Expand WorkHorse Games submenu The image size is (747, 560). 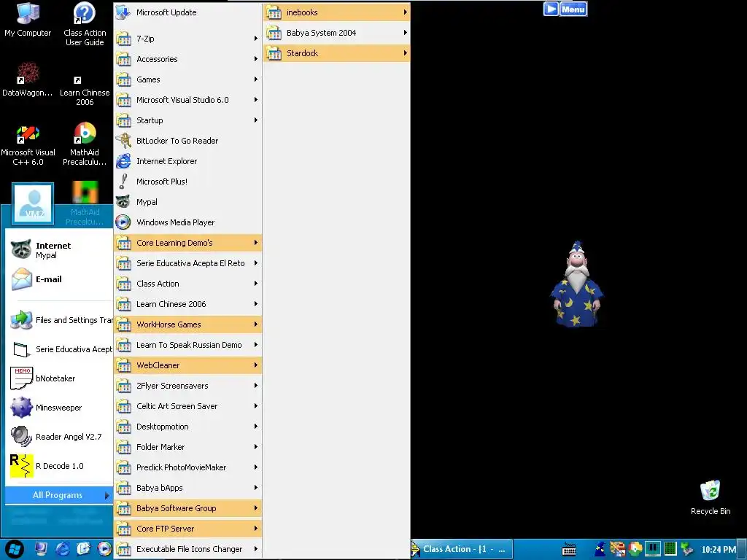[188, 324]
